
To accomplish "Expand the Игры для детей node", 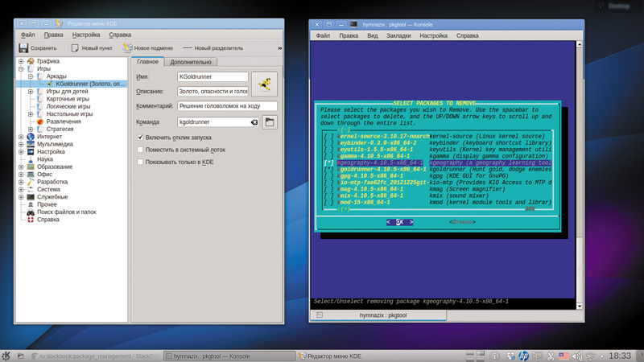I will [x=31, y=92].
